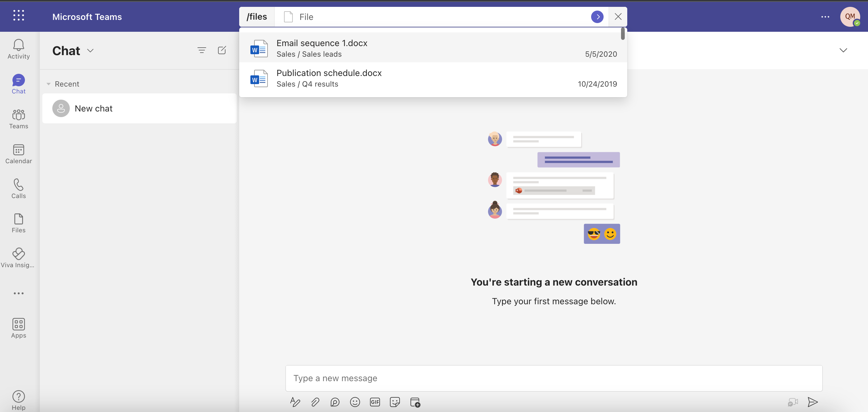Click the Type a new message box
This screenshot has height=412, width=868.
tap(554, 378)
